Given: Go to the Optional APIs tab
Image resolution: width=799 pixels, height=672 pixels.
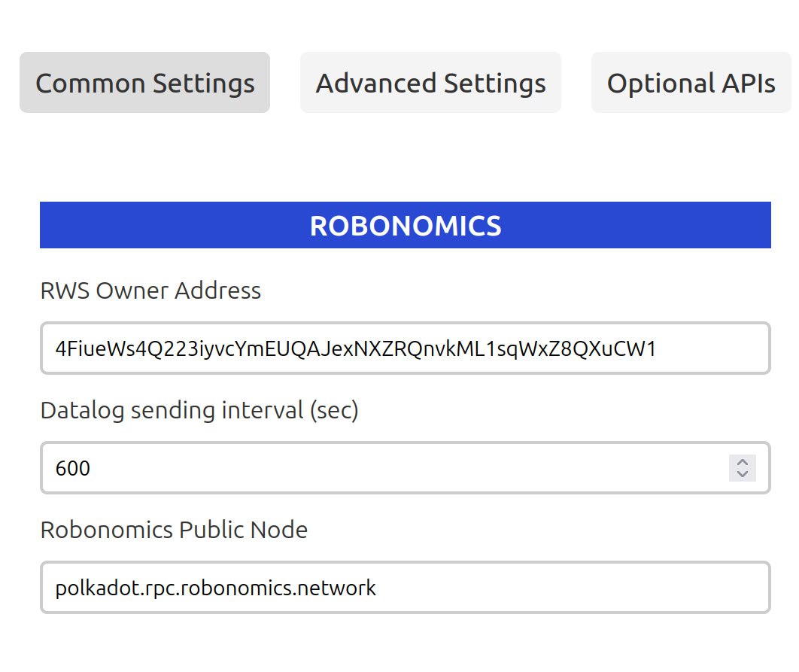Looking at the screenshot, I should [x=691, y=83].
